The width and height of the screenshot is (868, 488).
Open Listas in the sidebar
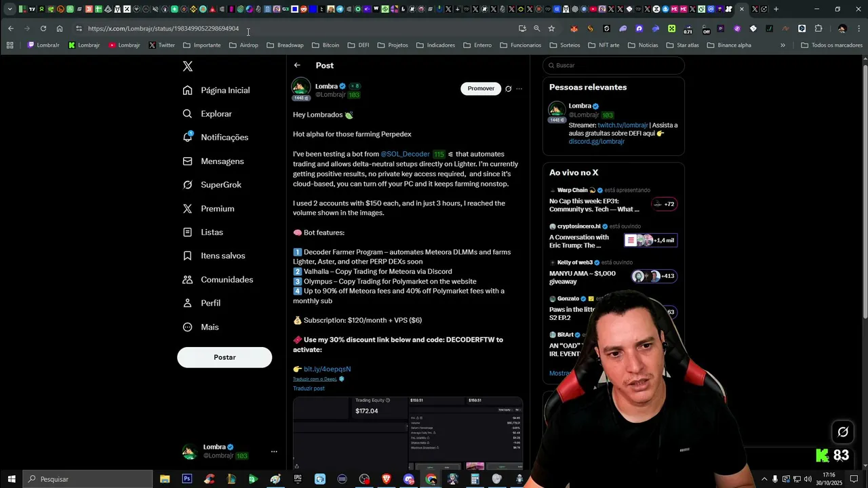(203, 232)
